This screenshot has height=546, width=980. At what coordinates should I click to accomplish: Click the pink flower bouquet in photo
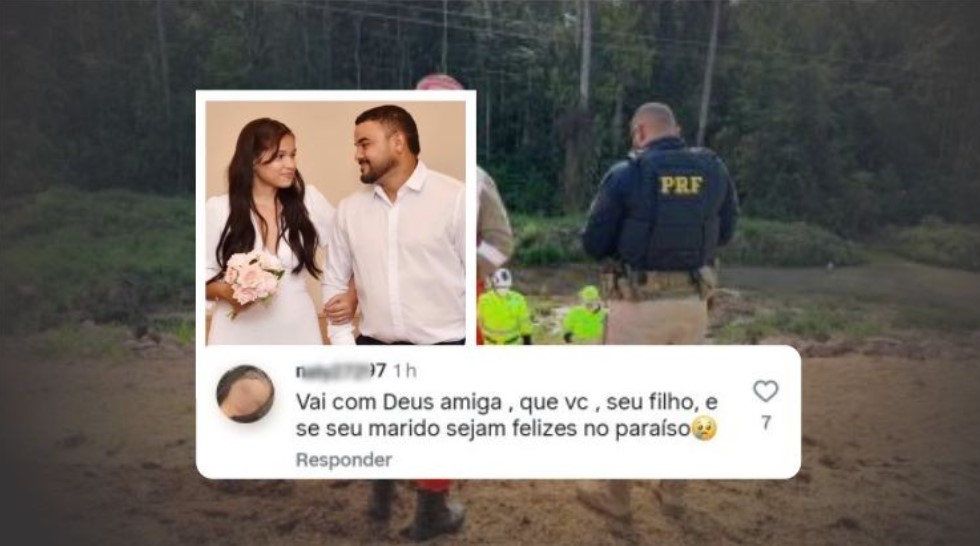tap(252, 279)
